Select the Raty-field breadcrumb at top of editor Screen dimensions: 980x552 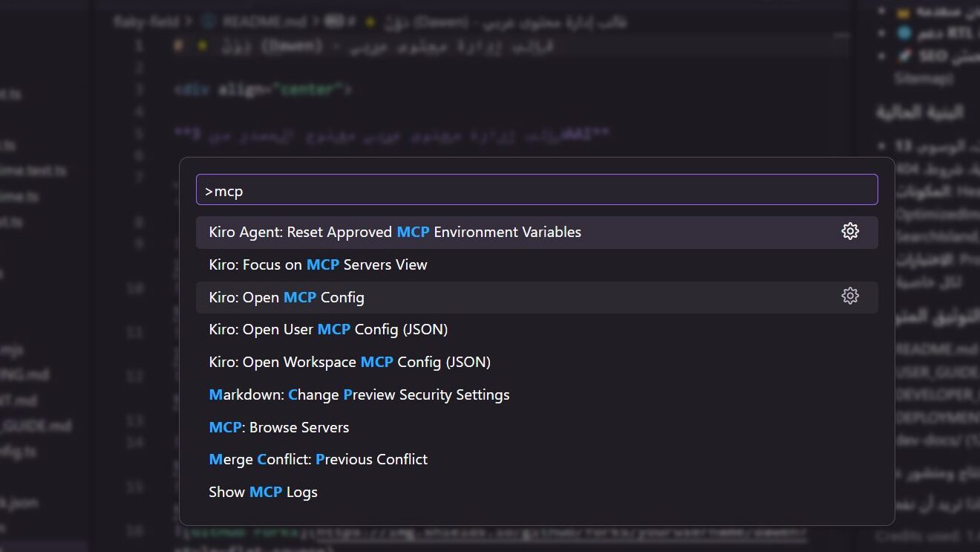(146, 22)
